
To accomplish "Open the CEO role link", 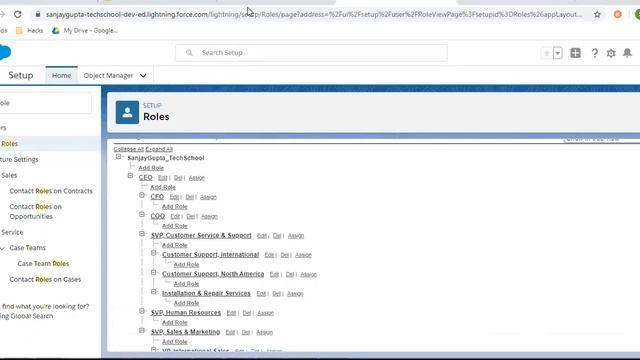I will (145, 178).
